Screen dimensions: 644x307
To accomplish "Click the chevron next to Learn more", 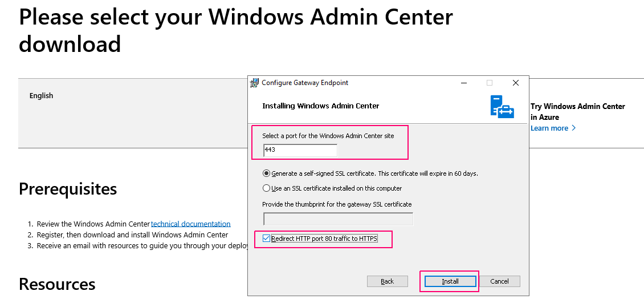I will coord(574,128).
